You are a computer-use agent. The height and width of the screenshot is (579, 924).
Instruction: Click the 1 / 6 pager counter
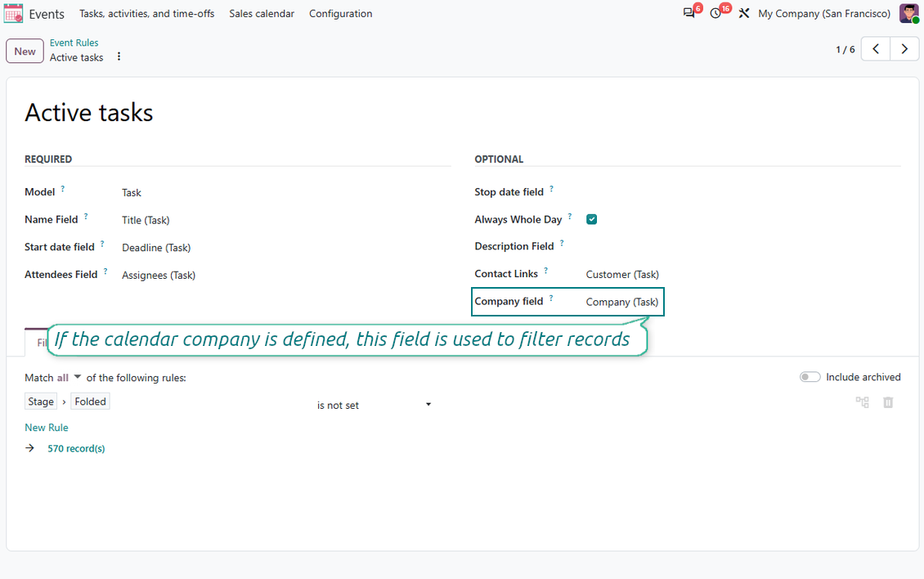click(x=845, y=50)
